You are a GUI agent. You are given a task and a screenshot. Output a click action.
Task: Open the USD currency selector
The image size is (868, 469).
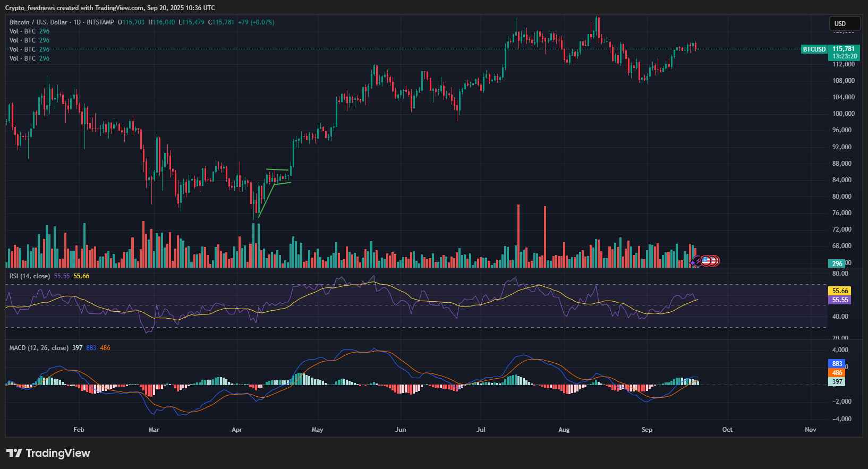pos(844,23)
